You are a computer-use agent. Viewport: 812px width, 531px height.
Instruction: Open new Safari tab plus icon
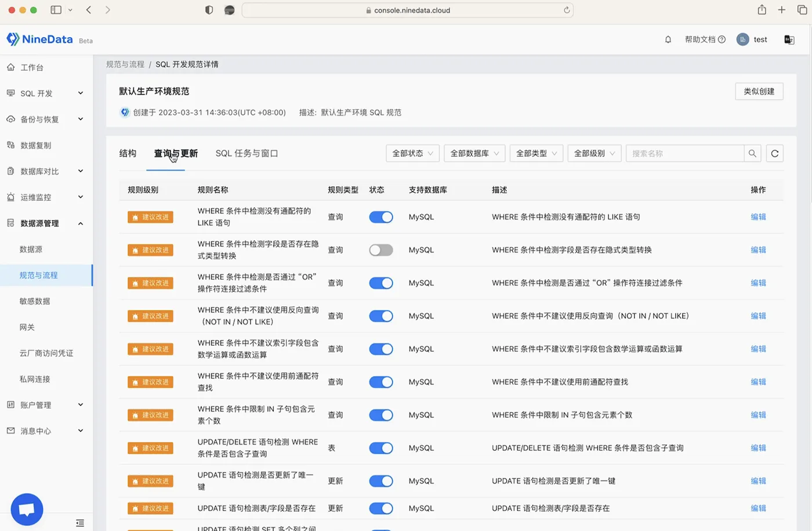[x=782, y=10]
